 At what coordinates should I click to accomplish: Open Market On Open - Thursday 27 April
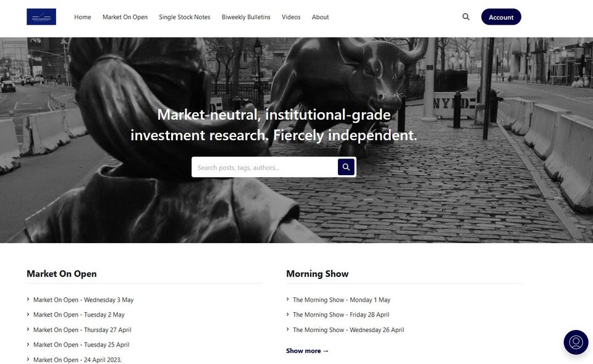(82, 329)
